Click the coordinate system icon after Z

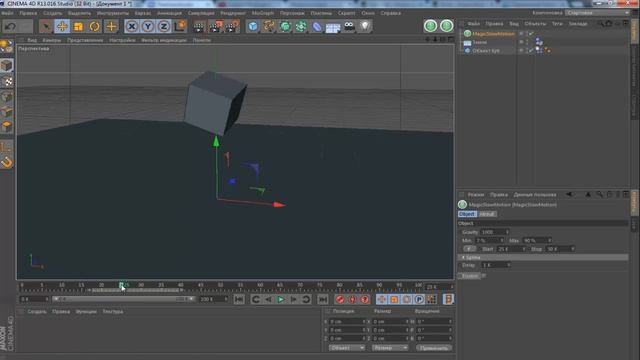(180, 27)
